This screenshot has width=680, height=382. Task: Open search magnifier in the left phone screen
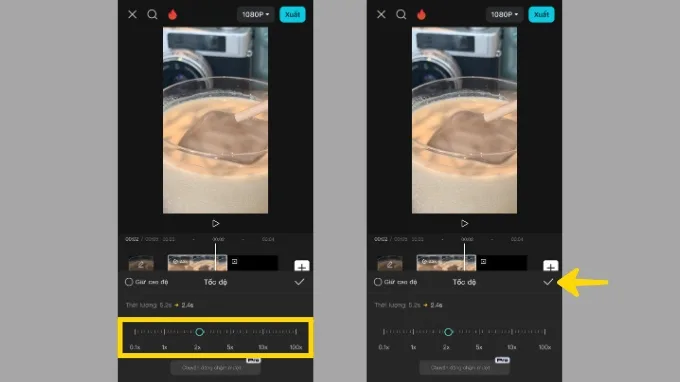coord(152,14)
